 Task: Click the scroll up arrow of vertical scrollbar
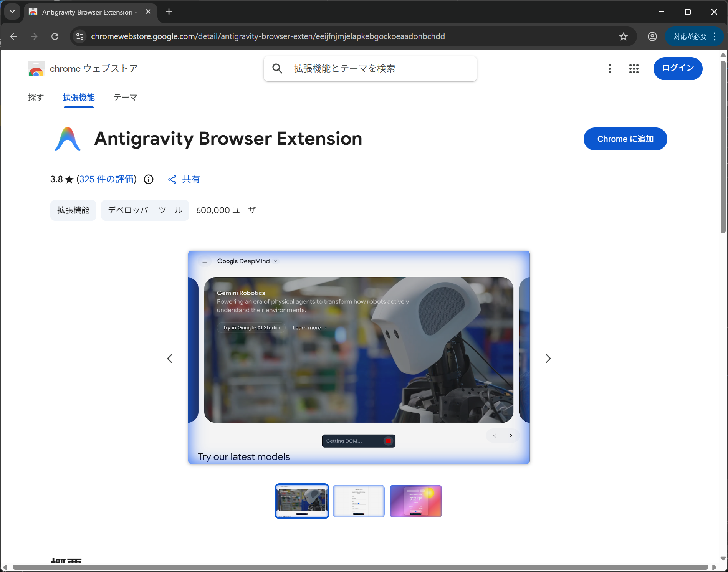click(723, 55)
